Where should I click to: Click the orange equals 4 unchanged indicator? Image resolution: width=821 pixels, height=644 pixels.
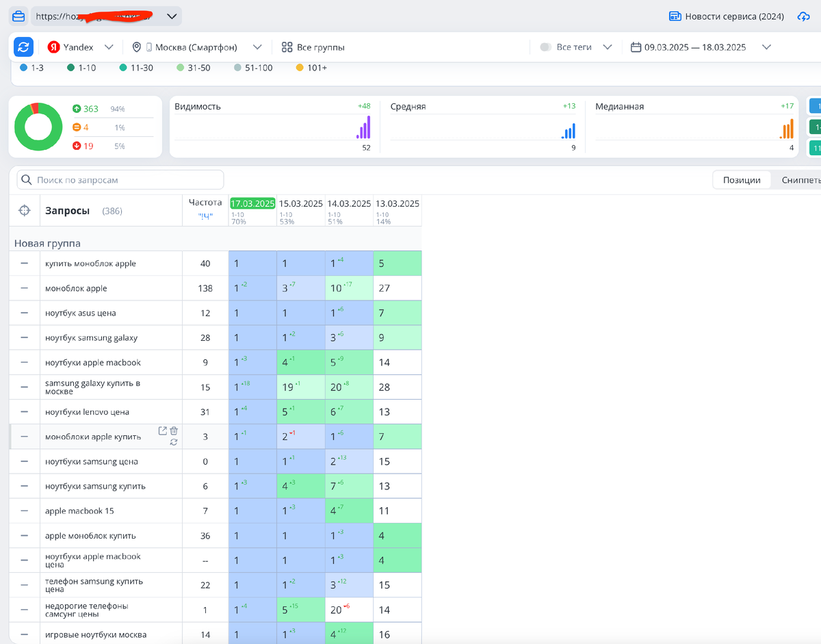pyautogui.click(x=81, y=127)
